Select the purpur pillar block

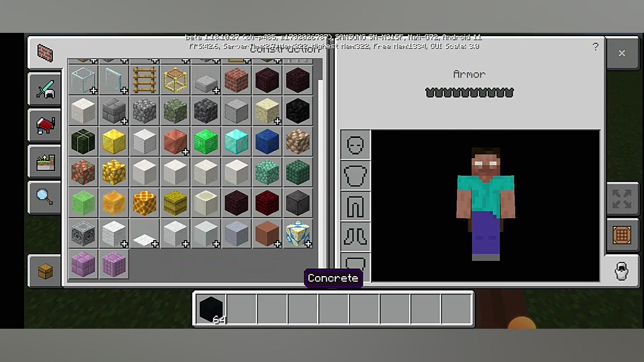(114, 265)
